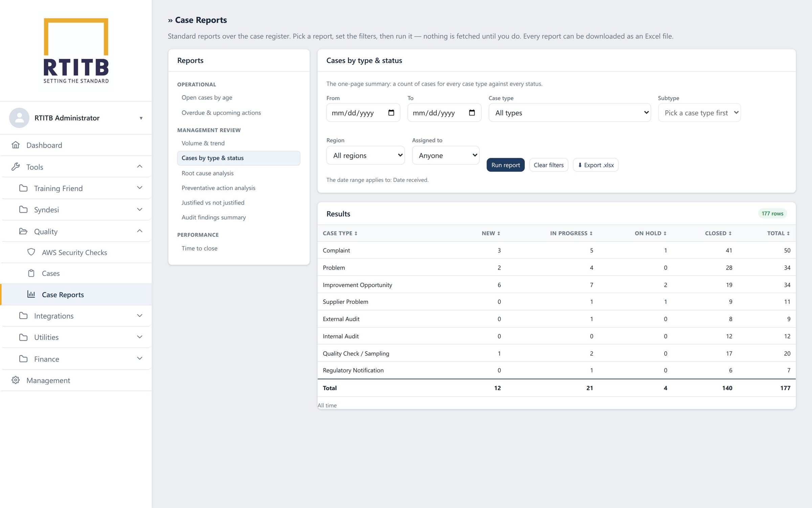Sort results by Closed column

[718, 233]
